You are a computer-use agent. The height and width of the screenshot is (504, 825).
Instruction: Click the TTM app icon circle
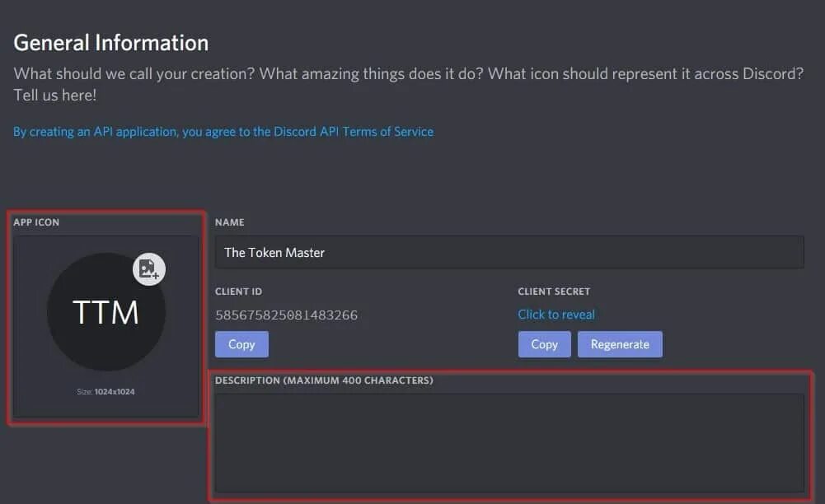tap(105, 312)
